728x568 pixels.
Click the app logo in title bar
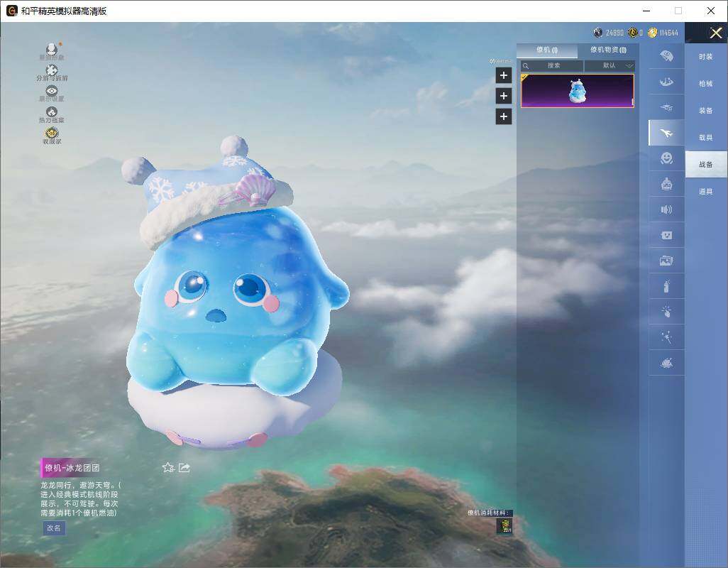tap(11, 11)
